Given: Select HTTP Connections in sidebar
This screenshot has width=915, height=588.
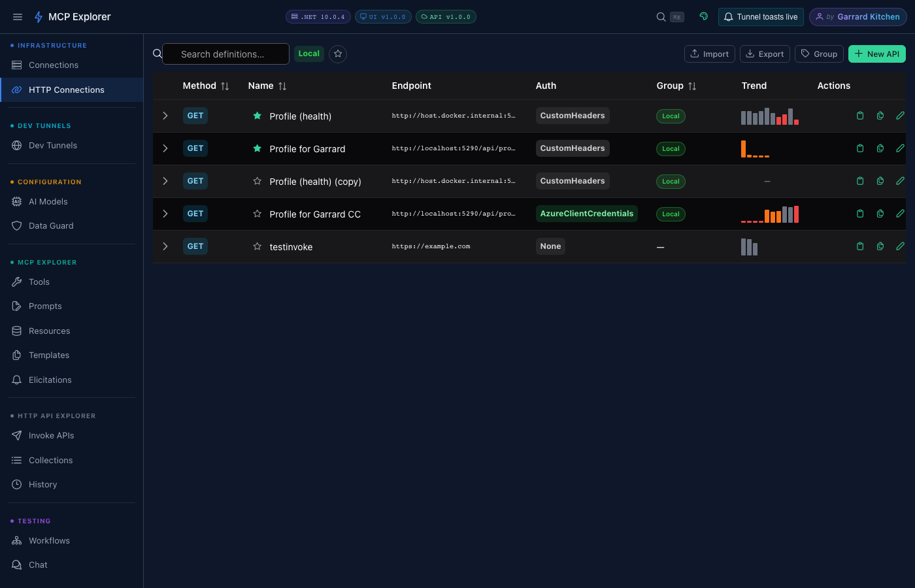Looking at the screenshot, I should pyautogui.click(x=71, y=90).
